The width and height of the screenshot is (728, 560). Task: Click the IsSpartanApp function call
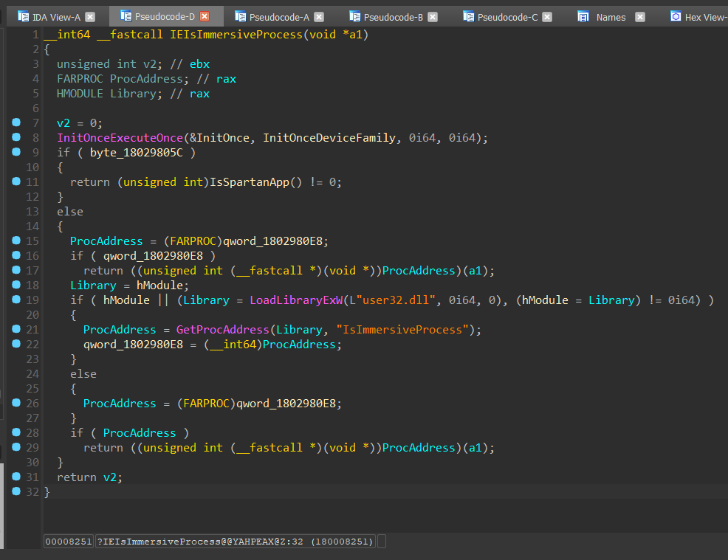(251, 182)
